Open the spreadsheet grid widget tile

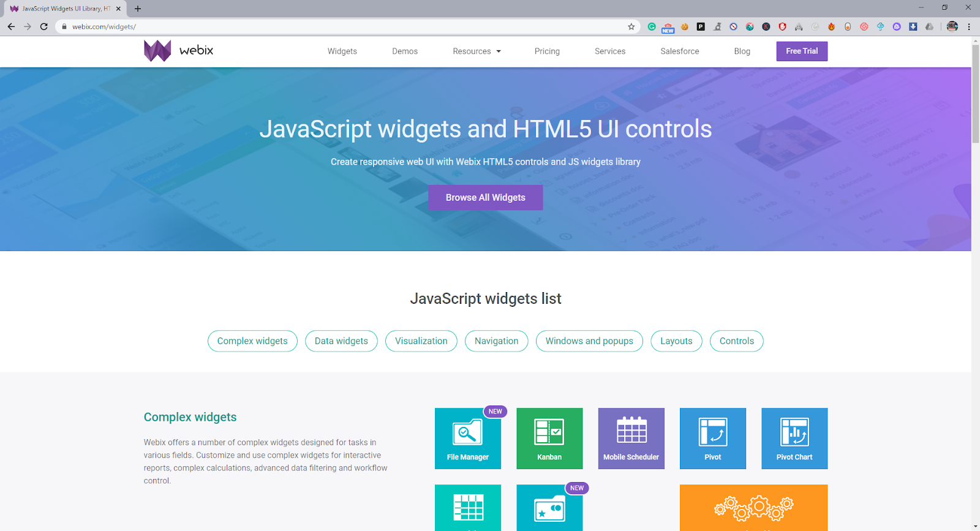(468, 508)
